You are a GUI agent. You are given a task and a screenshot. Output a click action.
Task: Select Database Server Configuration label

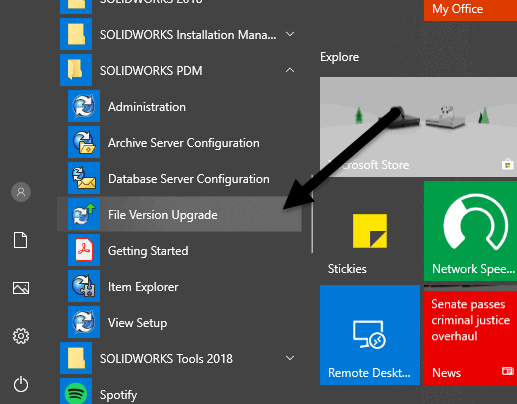click(x=189, y=179)
